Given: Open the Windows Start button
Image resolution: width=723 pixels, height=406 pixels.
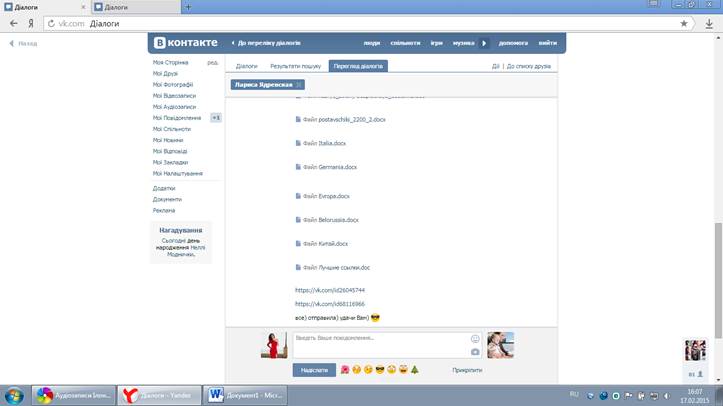Looking at the screenshot, I should coord(14,395).
